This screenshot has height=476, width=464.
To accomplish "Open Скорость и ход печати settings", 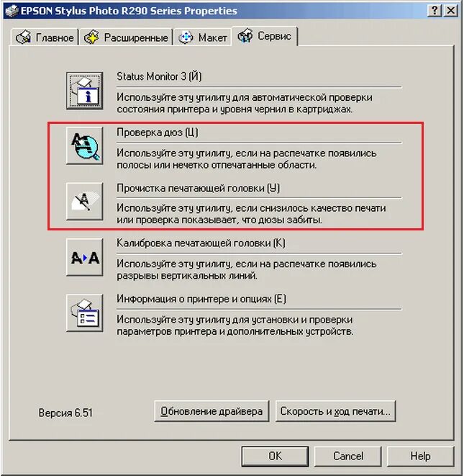I will click(x=335, y=411).
